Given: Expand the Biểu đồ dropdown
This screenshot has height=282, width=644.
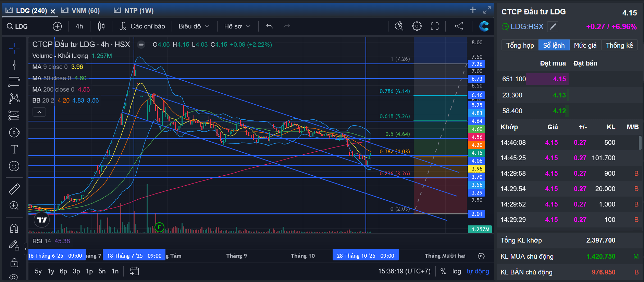Looking at the screenshot, I should coord(194,26).
